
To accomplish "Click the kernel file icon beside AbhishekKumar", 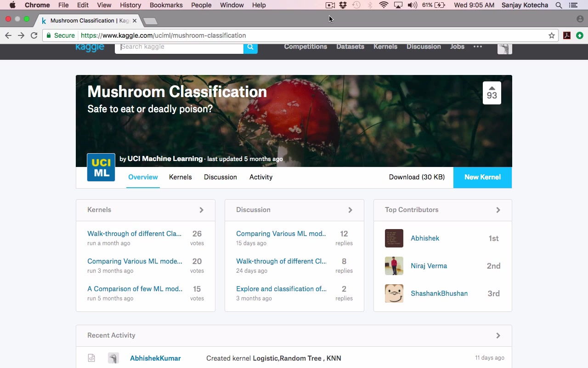I will (x=91, y=358).
